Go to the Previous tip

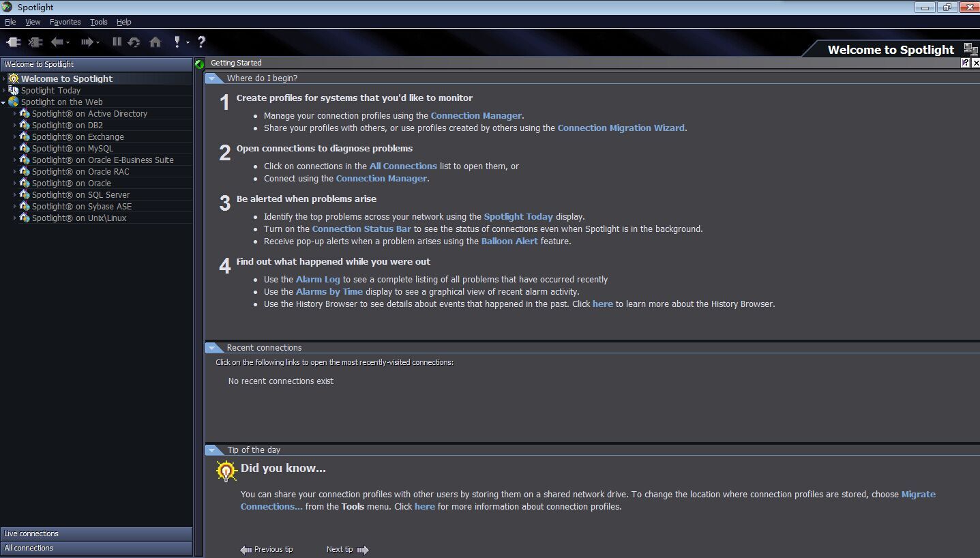[x=267, y=550]
